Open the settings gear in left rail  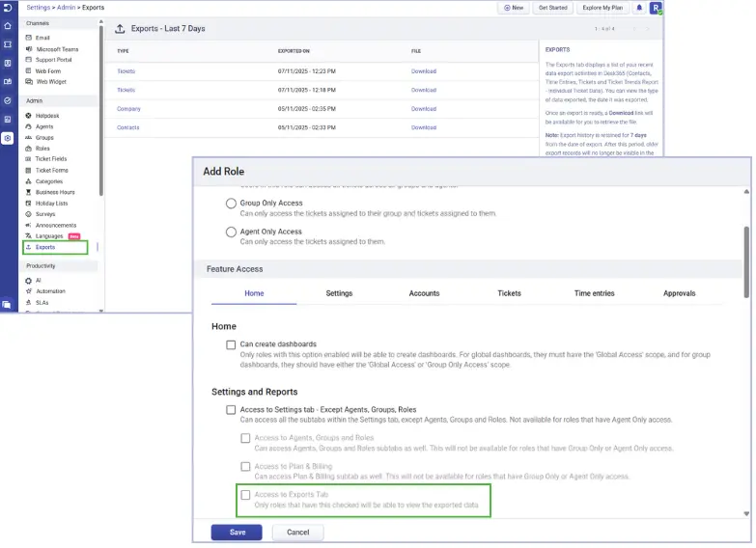tap(8, 138)
